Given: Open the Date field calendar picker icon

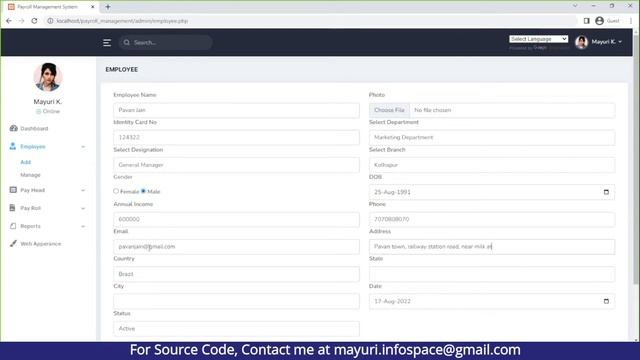Looking at the screenshot, I should [x=606, y=301].
